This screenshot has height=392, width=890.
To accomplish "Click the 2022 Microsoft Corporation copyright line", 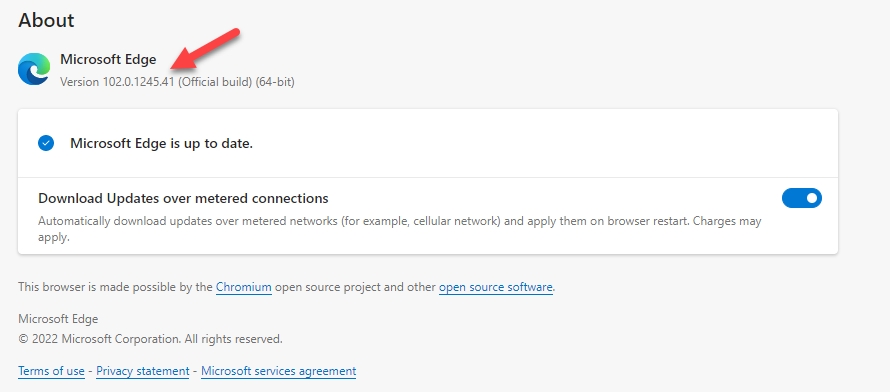I will 150,339.
